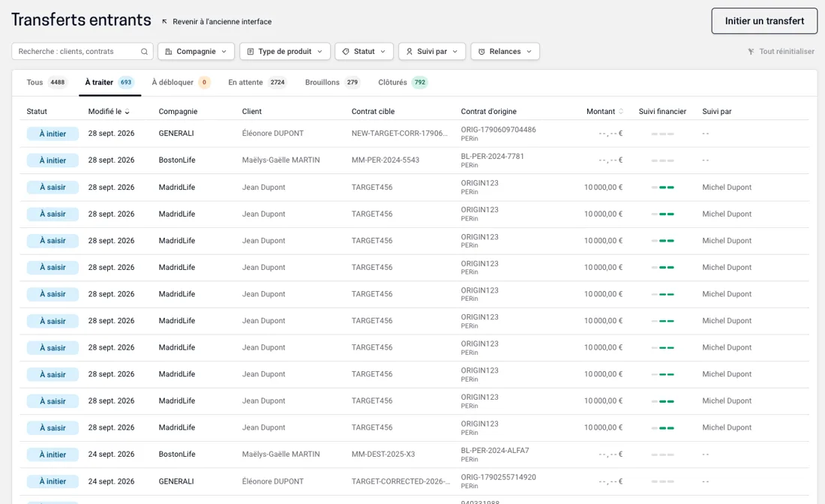Click the Client column header
Image resolution: width=825 pixels, height=504 pixels.
coord(251,112)
